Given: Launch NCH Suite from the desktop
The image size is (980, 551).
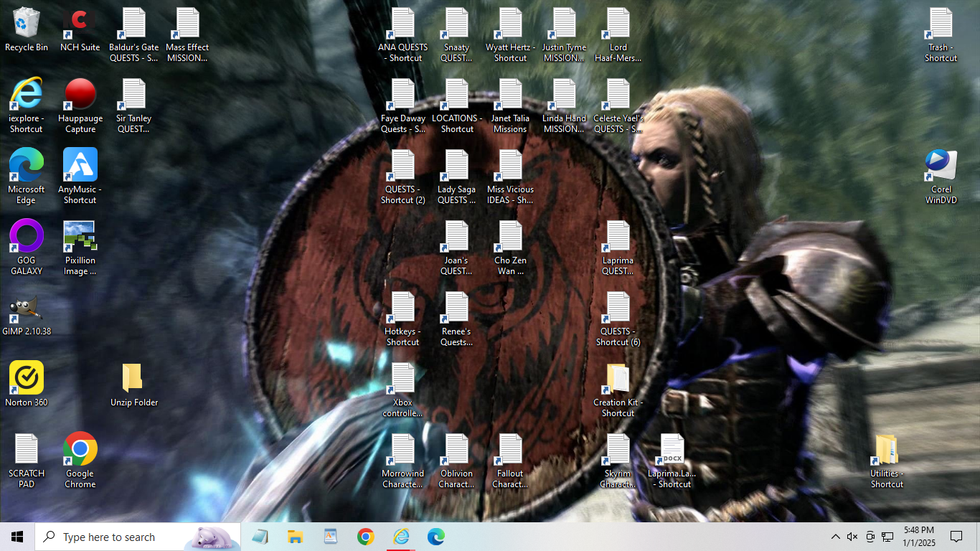Looking at the screenshot, I should (x=80, y=29).
